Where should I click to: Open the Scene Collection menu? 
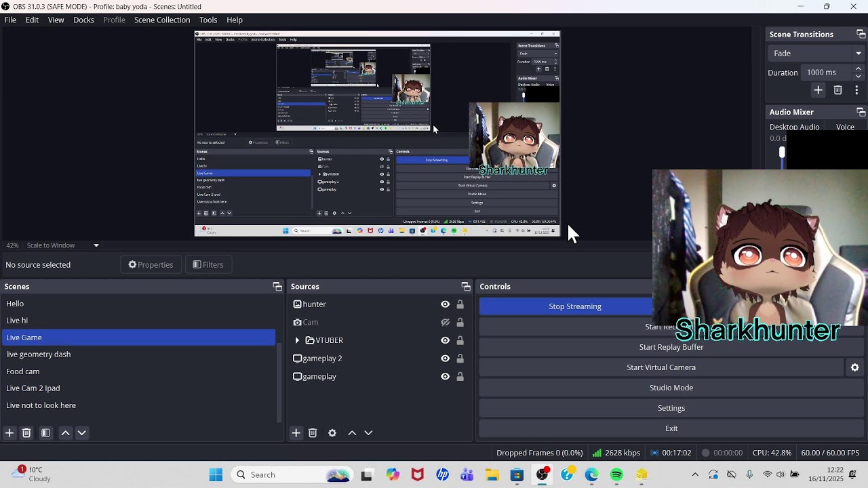(162, 20)
